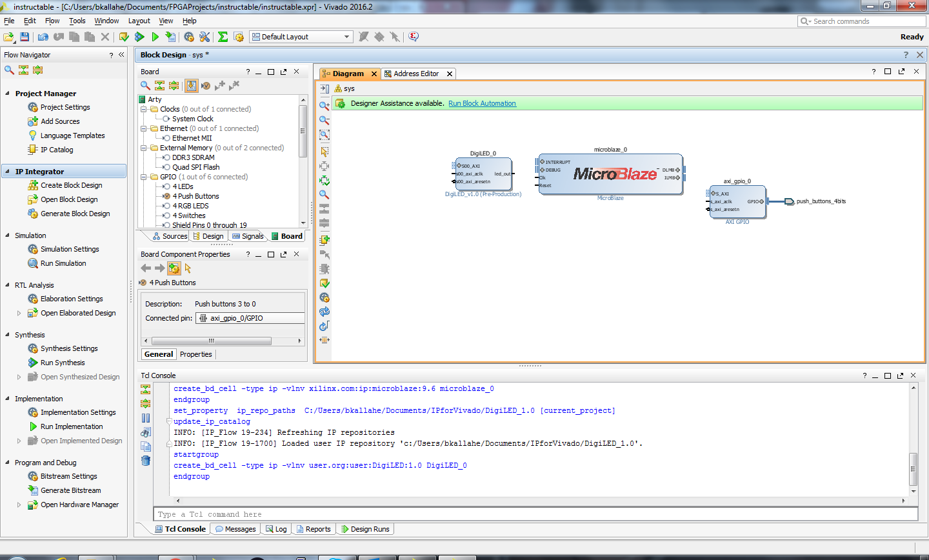The image size is (929, 560).
Task: Click the Search commands box
Action: pos(861,21)
